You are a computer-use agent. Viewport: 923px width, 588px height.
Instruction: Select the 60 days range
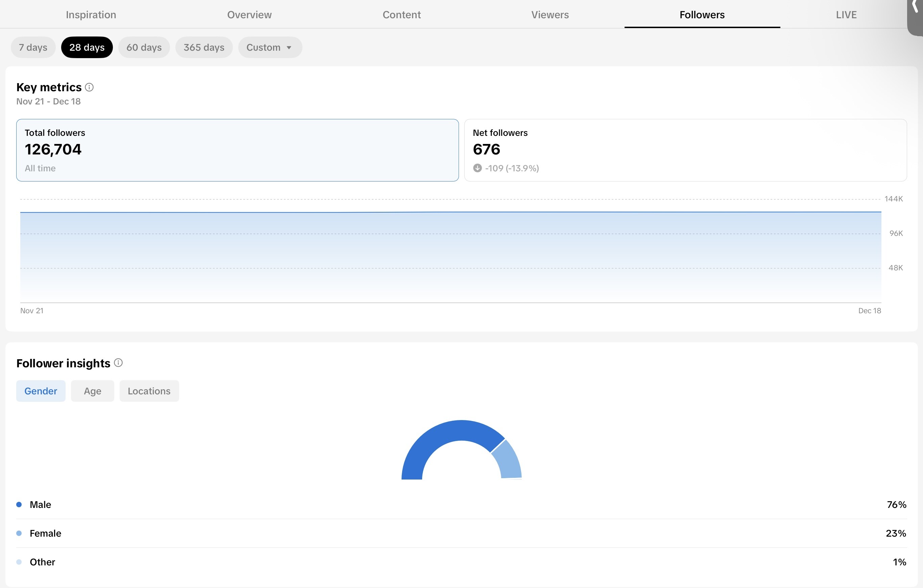click(144, 48)
